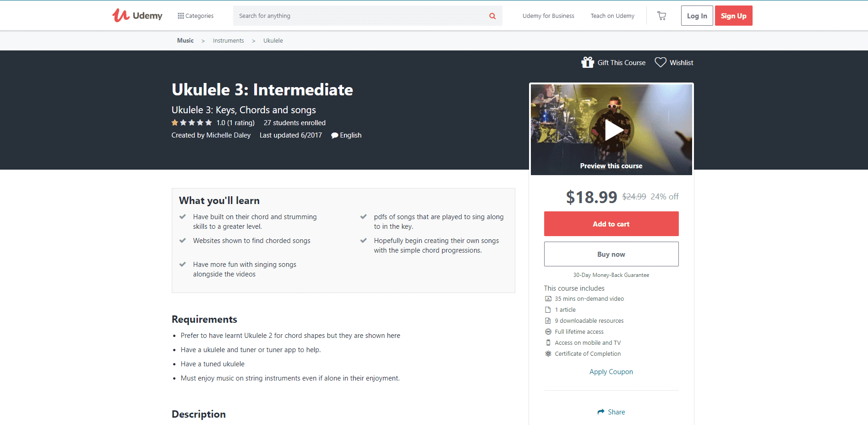Click the 1 article document icon

pyautogui.click(x=548, y=309)
